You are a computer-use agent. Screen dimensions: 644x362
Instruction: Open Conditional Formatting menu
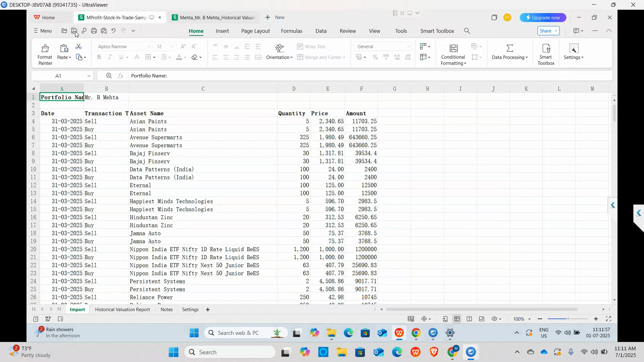[x=453, y=55]
